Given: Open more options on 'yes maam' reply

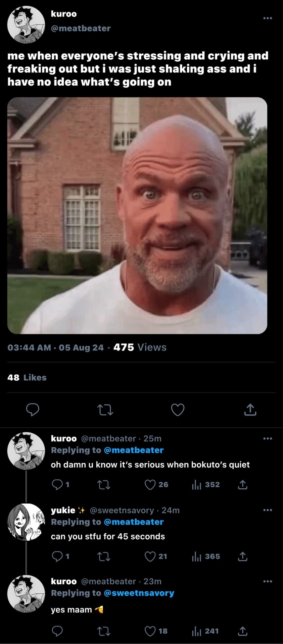Looking at the screenshot, I should coord(268,581).
